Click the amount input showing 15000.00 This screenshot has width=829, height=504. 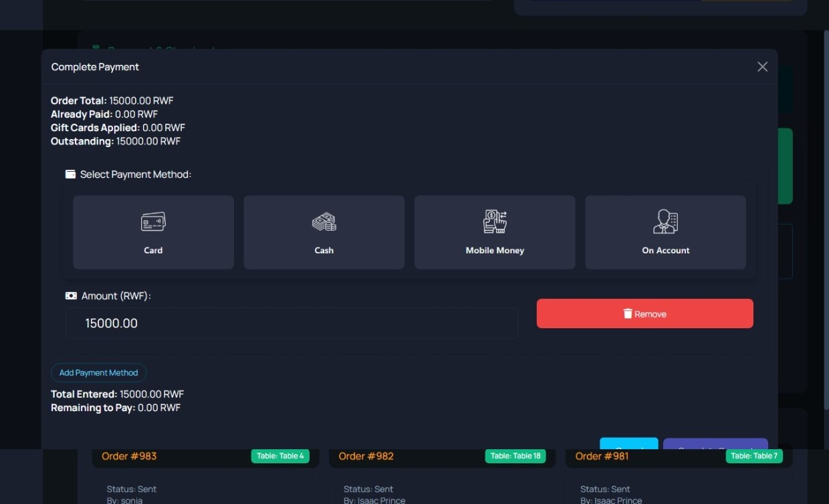[x=291, y=322]
